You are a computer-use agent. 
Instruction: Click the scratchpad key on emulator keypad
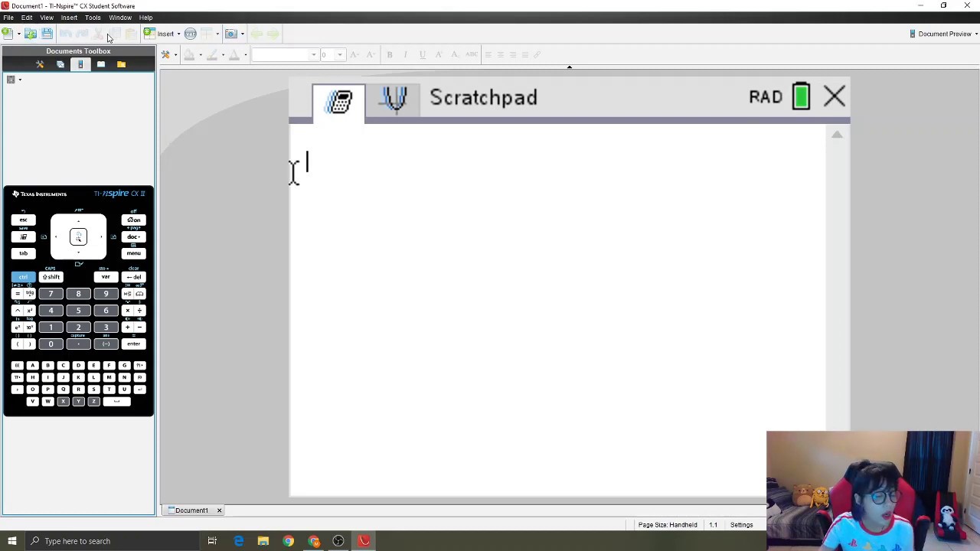[23, 236]
